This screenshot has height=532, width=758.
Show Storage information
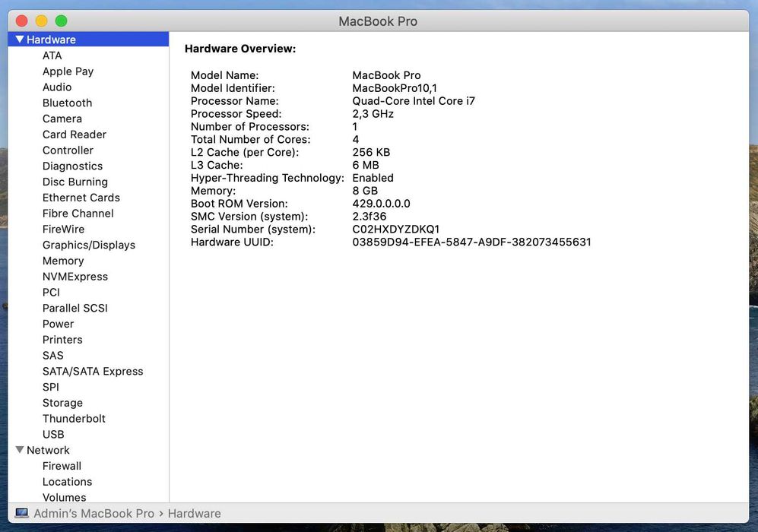coord(62,403)
